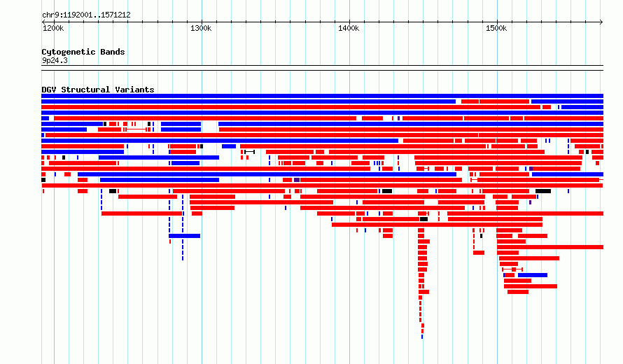Image resolution: width=623 pixels, height=364 pixels.
Task: Click the 1400k ruler label
Action: coord(349,28)
